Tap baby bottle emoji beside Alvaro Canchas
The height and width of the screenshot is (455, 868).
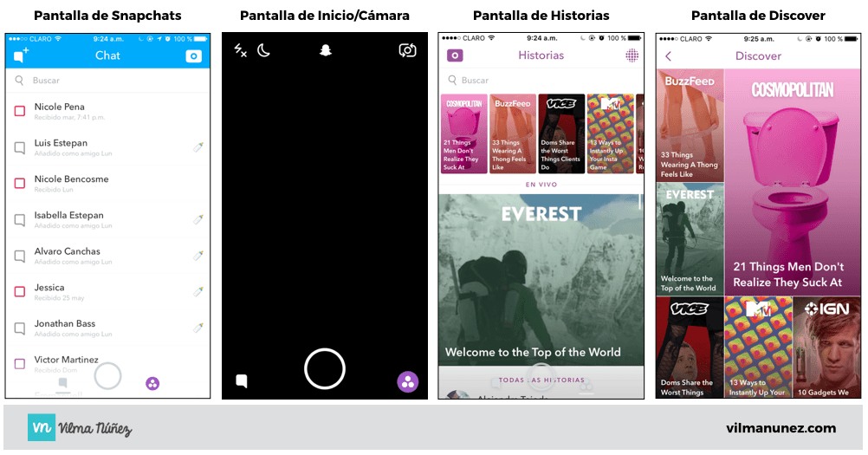pos(198,256)
